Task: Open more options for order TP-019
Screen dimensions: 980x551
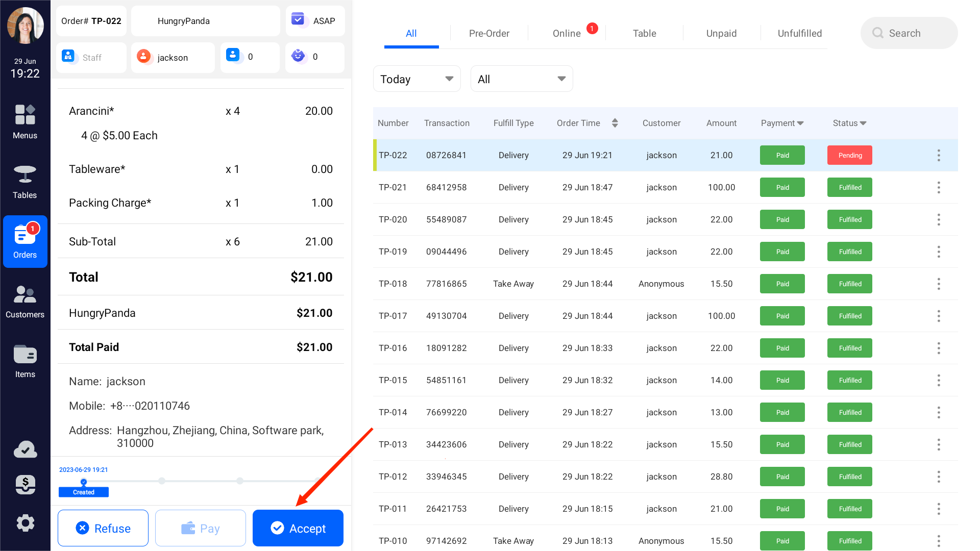Action: click(939, 252)
